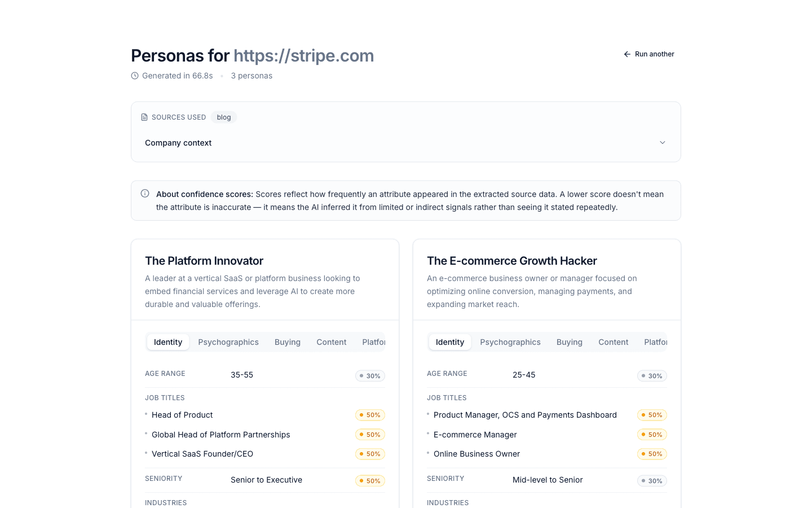812x508 pixels.
Task: Click the document icon beside SOURCES USED
Action: point(144,117)
